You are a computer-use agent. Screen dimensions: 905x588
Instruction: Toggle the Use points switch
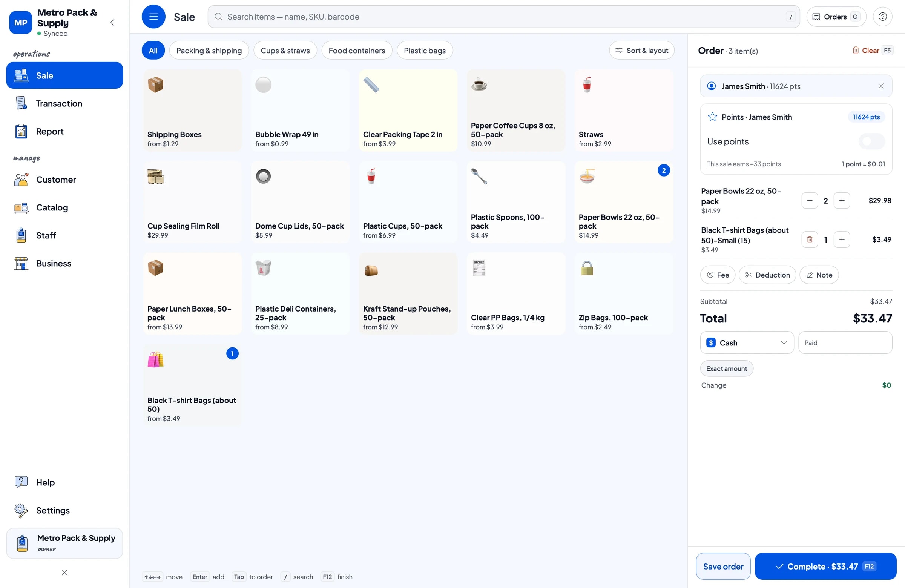871,141
